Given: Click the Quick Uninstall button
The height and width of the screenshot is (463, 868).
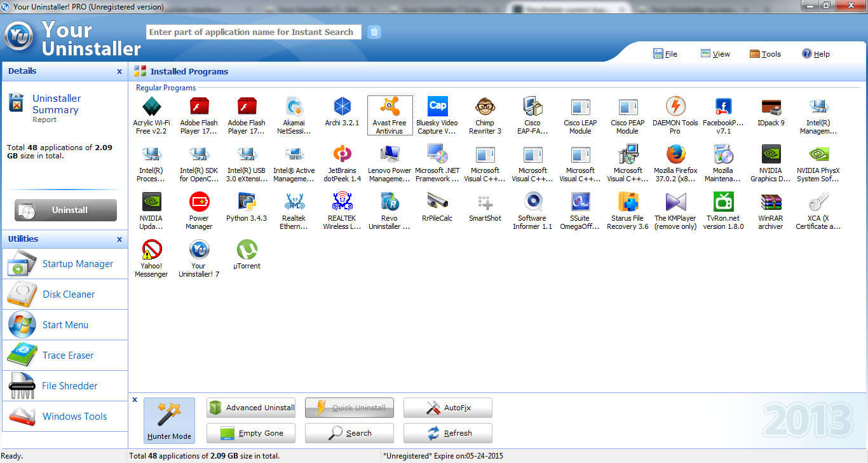Looking at the screenshot, I should [x=349, y=408].
